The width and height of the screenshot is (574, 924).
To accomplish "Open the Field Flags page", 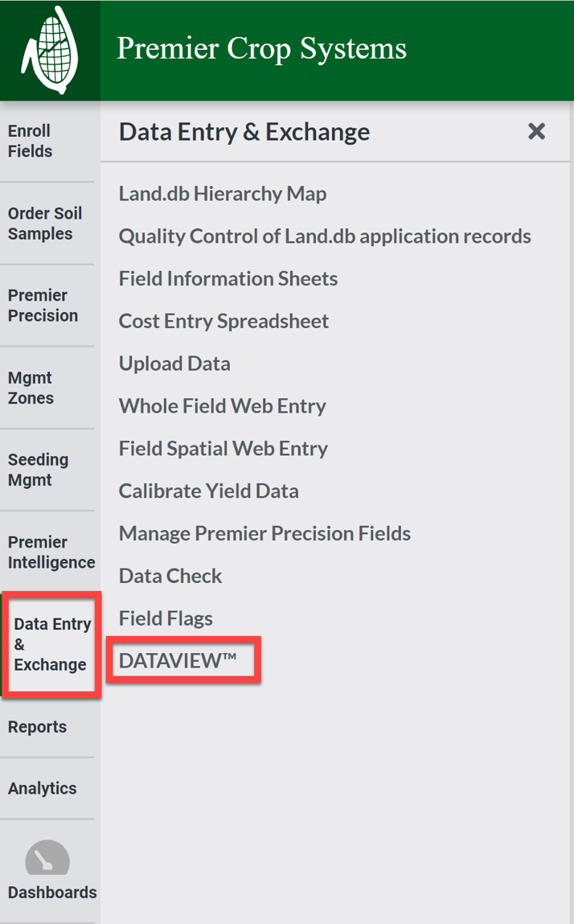I will coord(165,618).
